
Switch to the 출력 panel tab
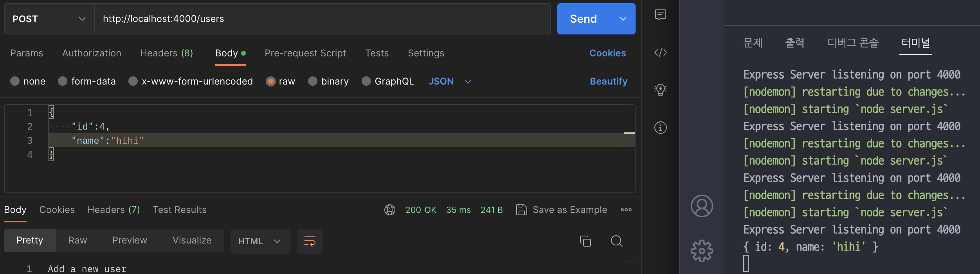795,43
